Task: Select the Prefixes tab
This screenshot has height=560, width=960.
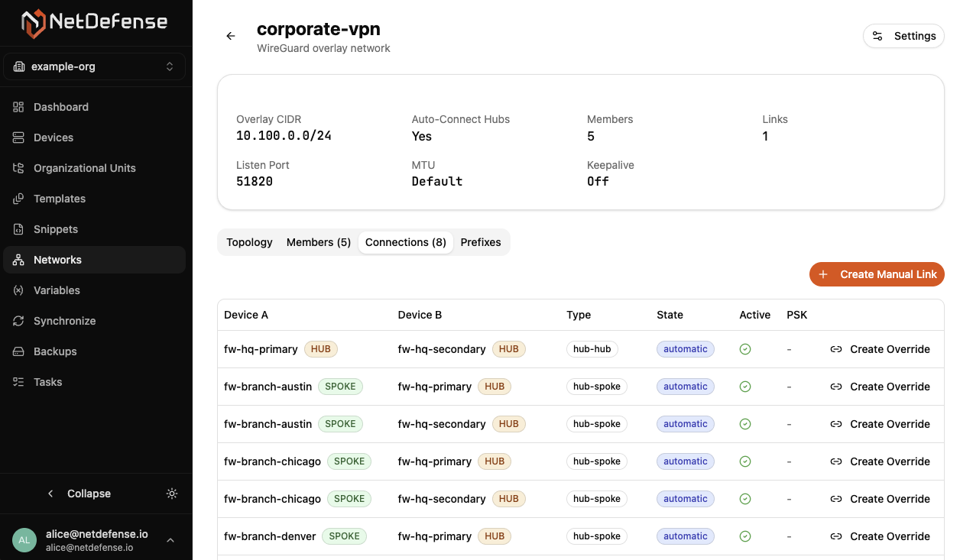Action: (x=481, y=242)
